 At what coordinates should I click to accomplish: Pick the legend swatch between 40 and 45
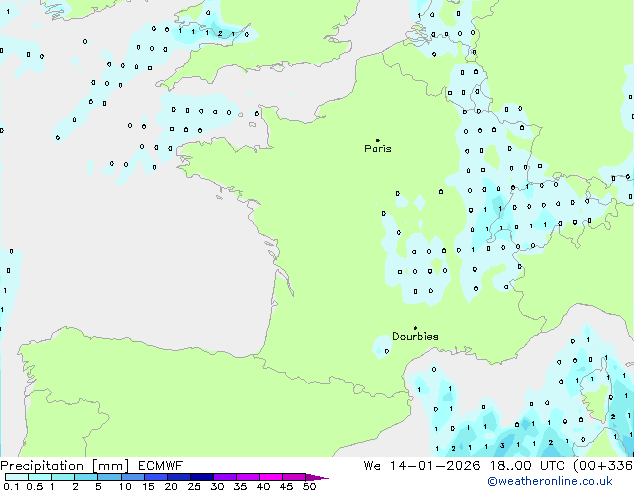point(271,477)
